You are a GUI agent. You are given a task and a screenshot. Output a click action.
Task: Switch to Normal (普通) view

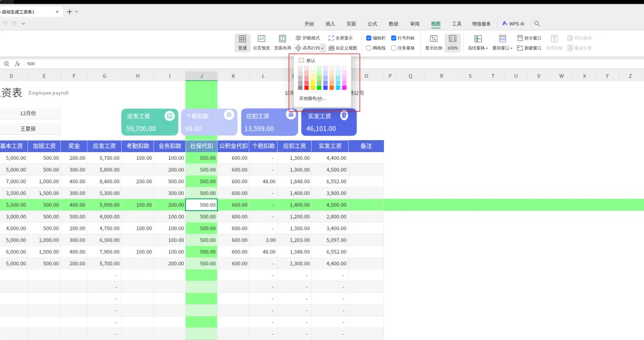(242, 43)
